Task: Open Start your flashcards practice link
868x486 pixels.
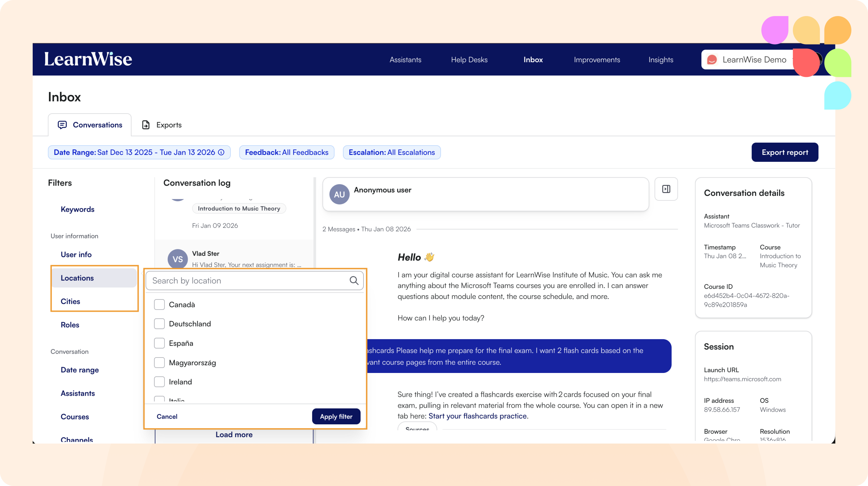Action: [x=478, y=416]
